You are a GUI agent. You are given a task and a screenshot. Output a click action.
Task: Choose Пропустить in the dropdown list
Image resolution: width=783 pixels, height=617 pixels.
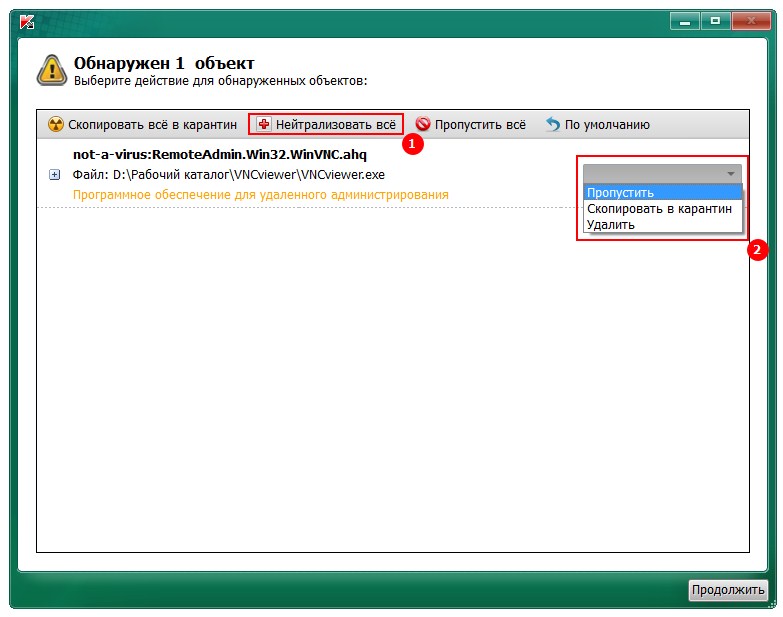(x=663, y=192)
